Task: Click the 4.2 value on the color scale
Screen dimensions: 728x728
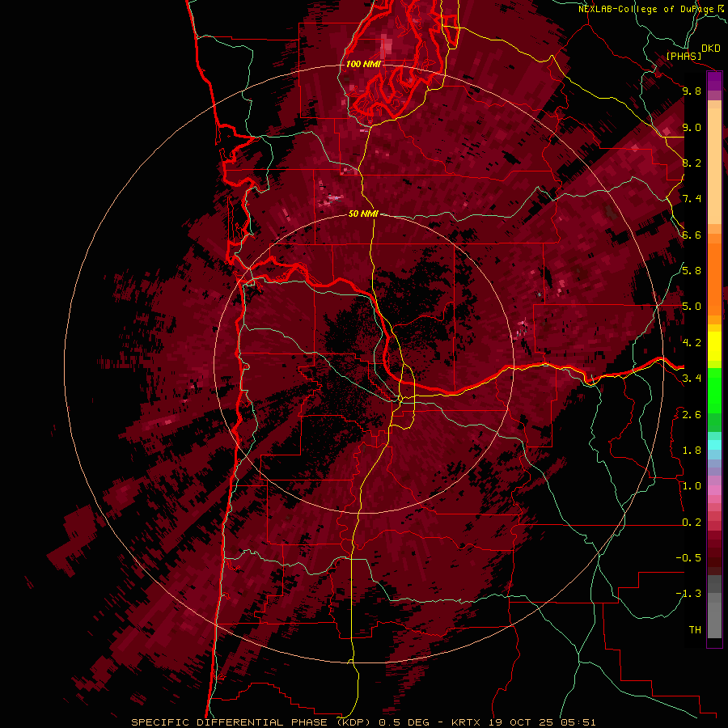Action: point(692,343)
